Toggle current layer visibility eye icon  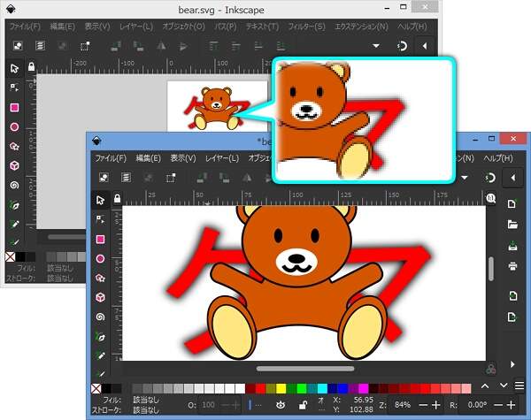(281, 404)
